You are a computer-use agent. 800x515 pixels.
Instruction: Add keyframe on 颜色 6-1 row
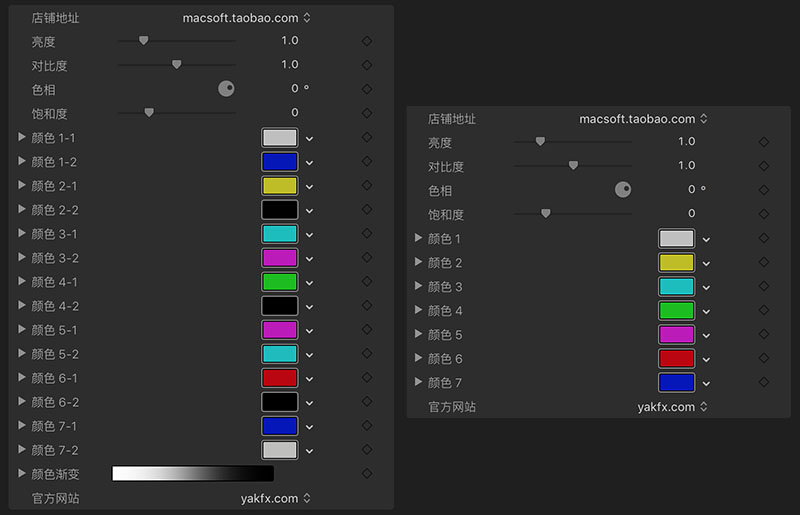(x=366, y=377)
